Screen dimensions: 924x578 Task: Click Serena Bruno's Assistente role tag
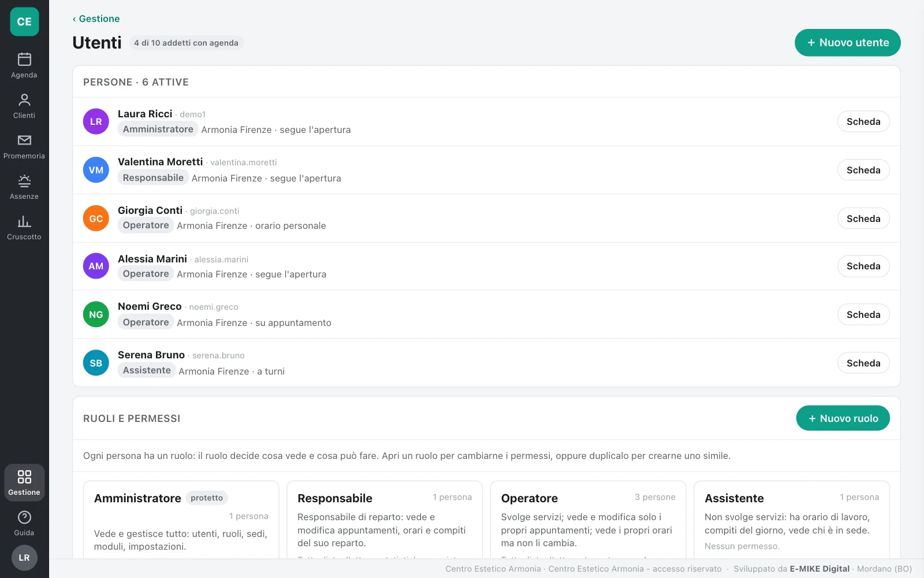pyautogui.click(x=147, y=370)
